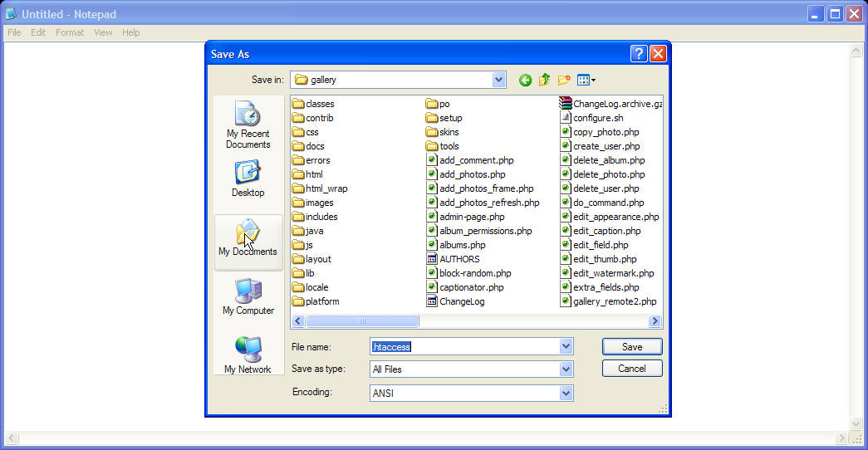Screen dimensions: 868x450
Task: Select the configure.sh file
Action: (x=591, y=118)
